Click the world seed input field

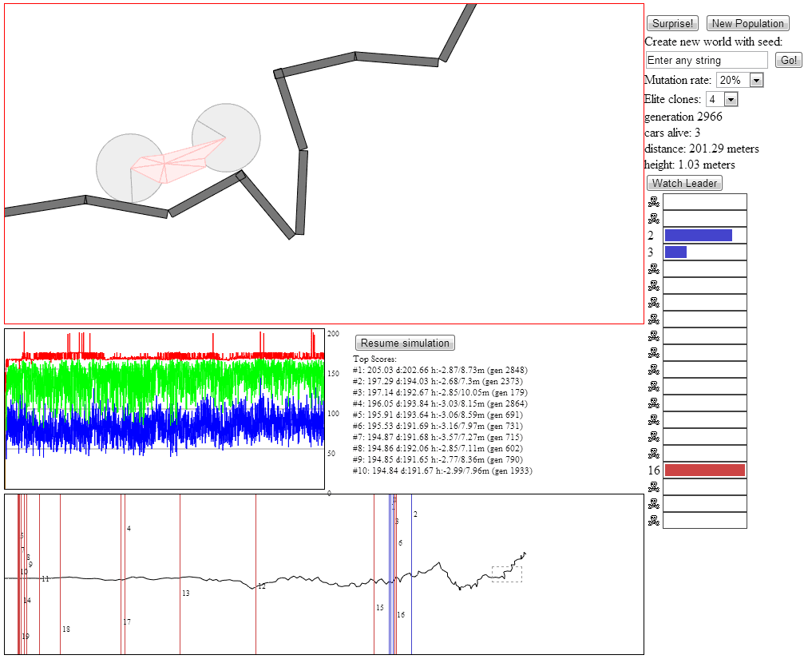pyautogui.click(x=706, y=60)
